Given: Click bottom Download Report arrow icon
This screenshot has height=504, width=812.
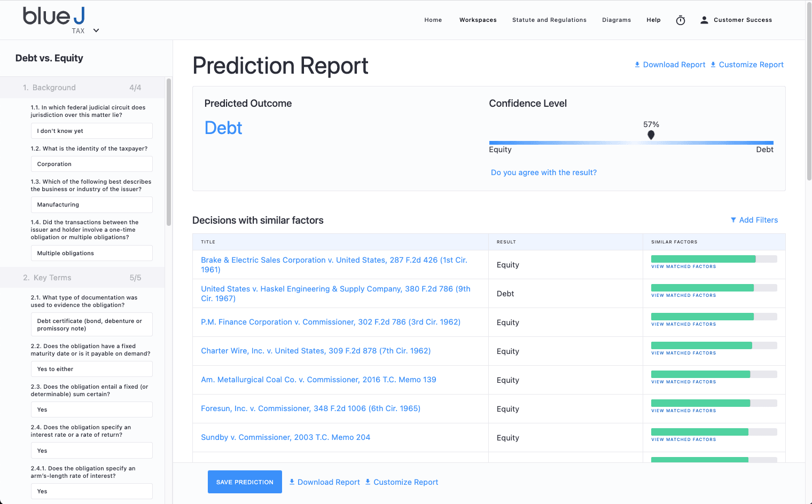Looking at the screenshot, I should pyautogui.click(x=292, y=482).
